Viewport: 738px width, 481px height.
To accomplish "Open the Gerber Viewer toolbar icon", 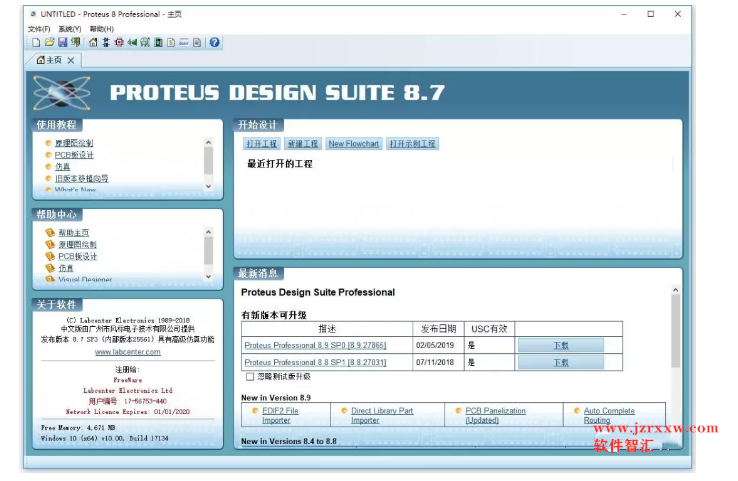I will tap(145, 42).
